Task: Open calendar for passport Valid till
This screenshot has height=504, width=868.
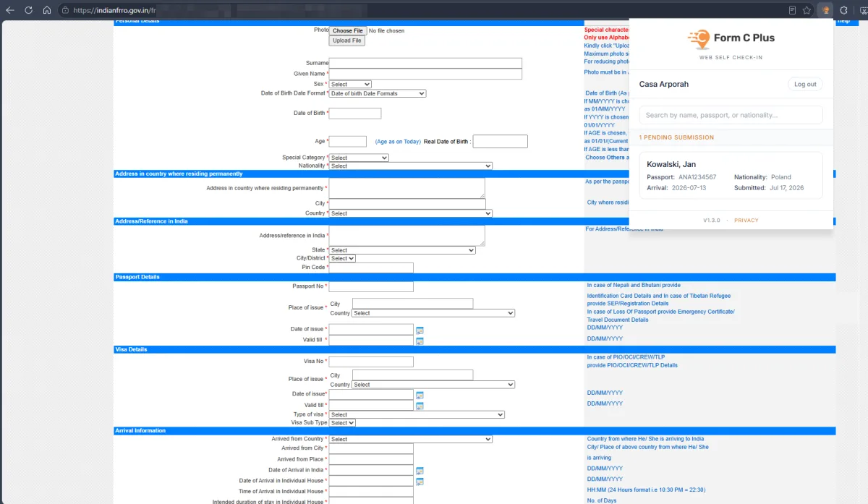Action: click(x=420, y=341)
